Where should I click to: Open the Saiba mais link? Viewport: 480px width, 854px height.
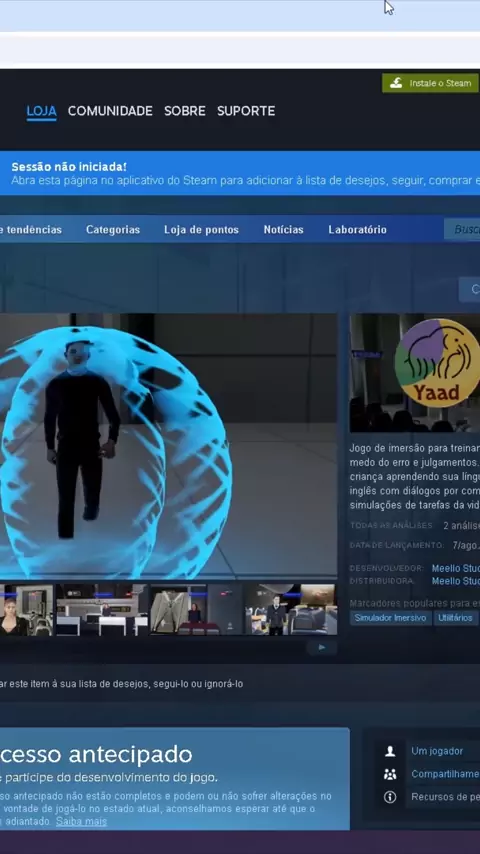coord(81,821)
